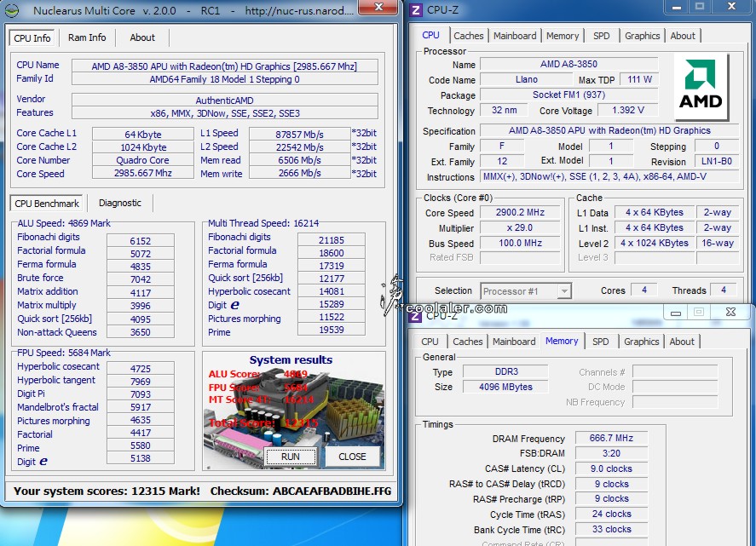Click the 'Your system scores: 12315 Mark!' status text
Viewport: 756px width, 546px height.
[107, 491]
